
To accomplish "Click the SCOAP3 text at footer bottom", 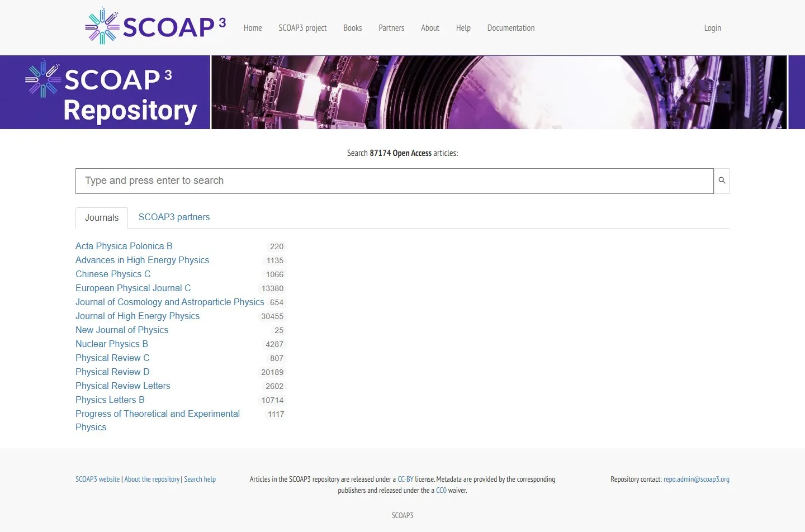I will (x=402, y=516).
